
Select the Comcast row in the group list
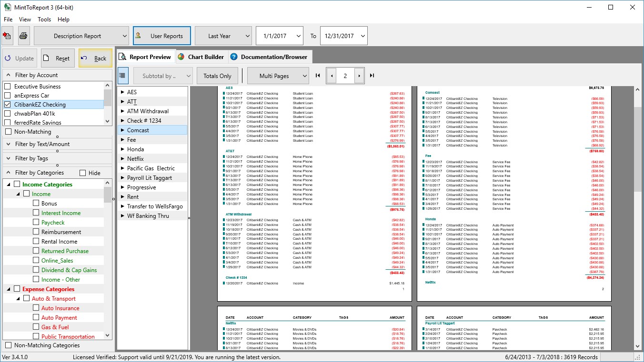click(x=152, y=130)
